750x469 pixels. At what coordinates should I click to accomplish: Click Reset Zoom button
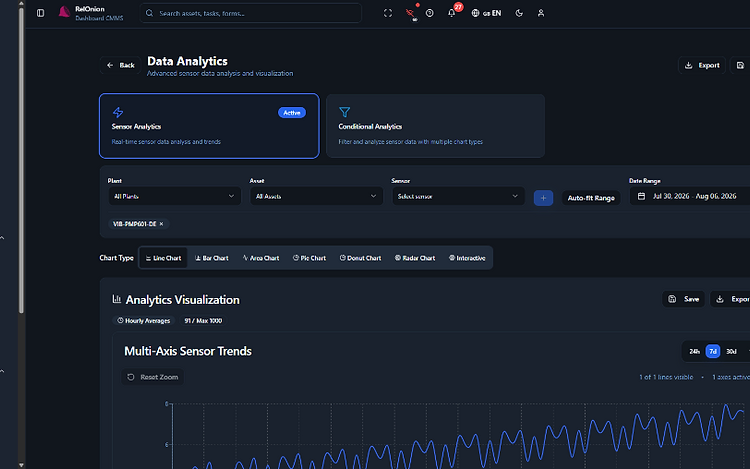click(x=153, y=377)
